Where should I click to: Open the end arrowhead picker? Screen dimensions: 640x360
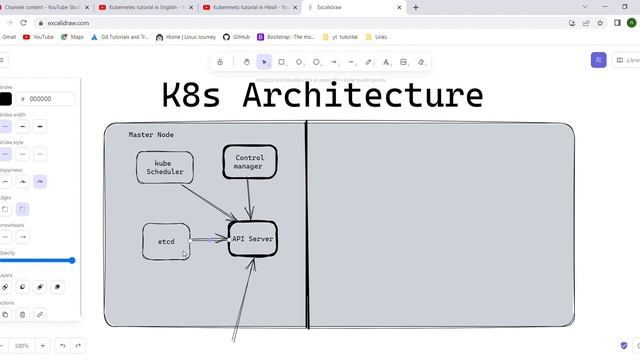pos(22,237)
